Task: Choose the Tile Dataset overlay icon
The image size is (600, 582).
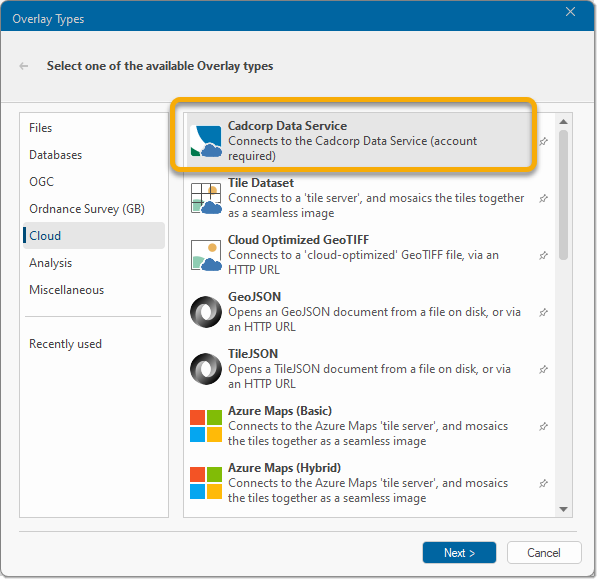Action: pos(206,198)
